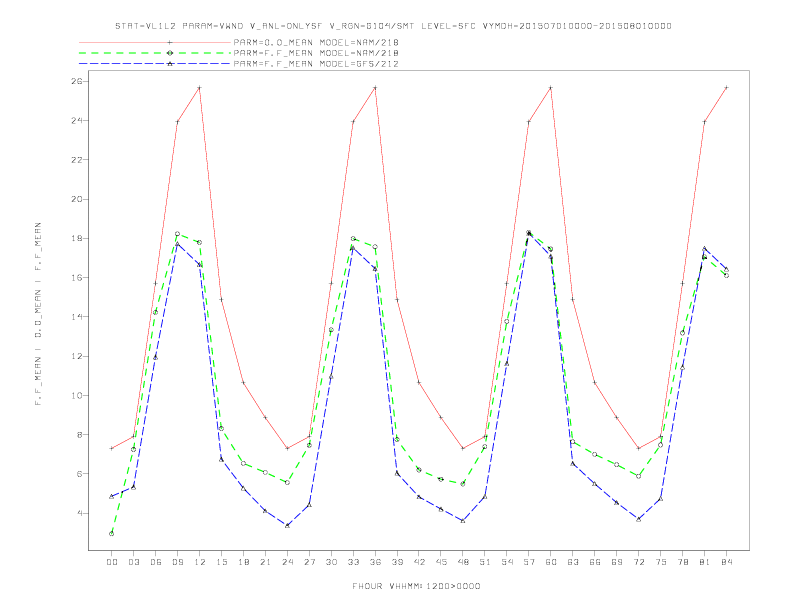Click blue triangle minimum point at hour 24
The height and width of the screenshot is (612, 792).
pyautogui.click(x=287, y=526)
